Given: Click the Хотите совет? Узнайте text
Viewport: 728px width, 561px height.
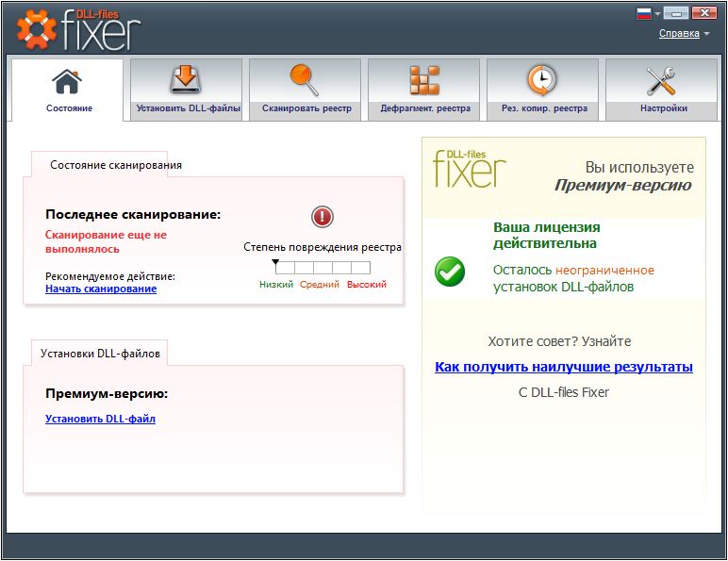Looking at the screenshot, I should tap(559, 342).
